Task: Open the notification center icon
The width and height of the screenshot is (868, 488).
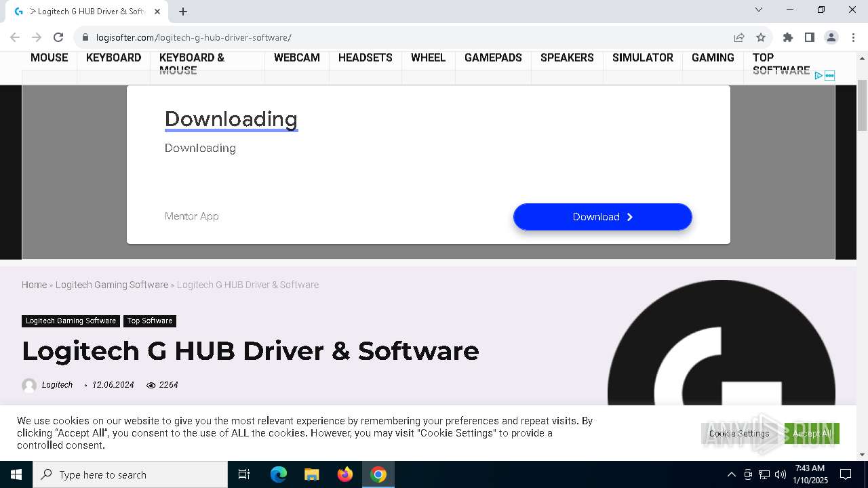Action: (x=846, y=474)
